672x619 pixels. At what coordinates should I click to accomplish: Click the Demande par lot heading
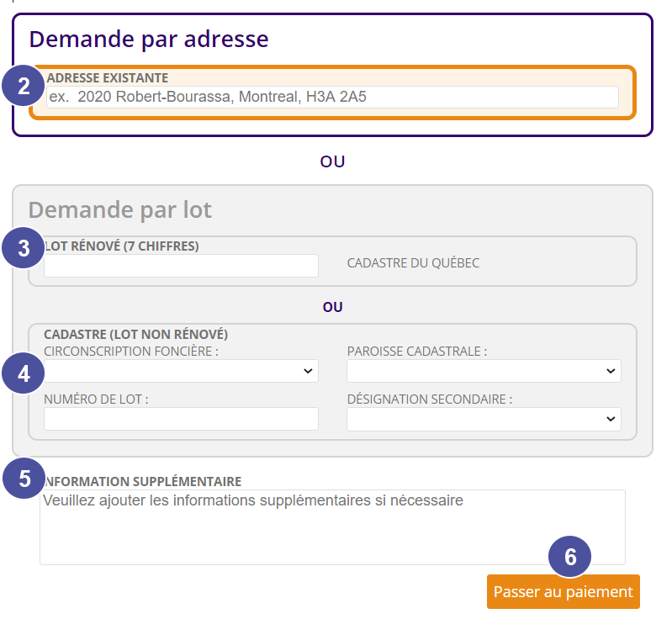[120, 209]
